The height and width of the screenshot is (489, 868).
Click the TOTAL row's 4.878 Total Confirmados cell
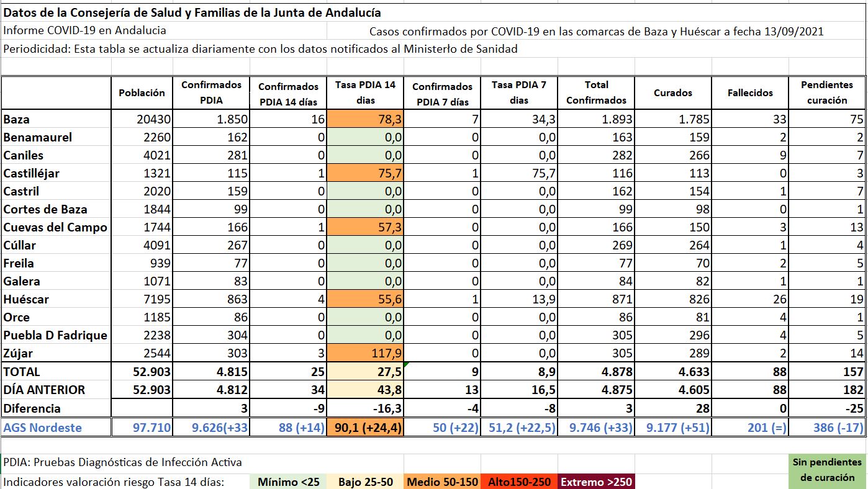[597, 372]
